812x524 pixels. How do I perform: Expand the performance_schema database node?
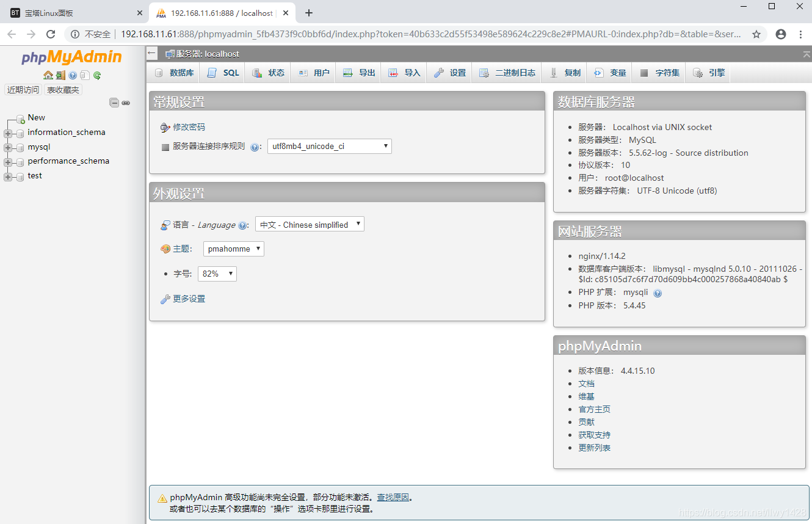(x=7, y=162)
